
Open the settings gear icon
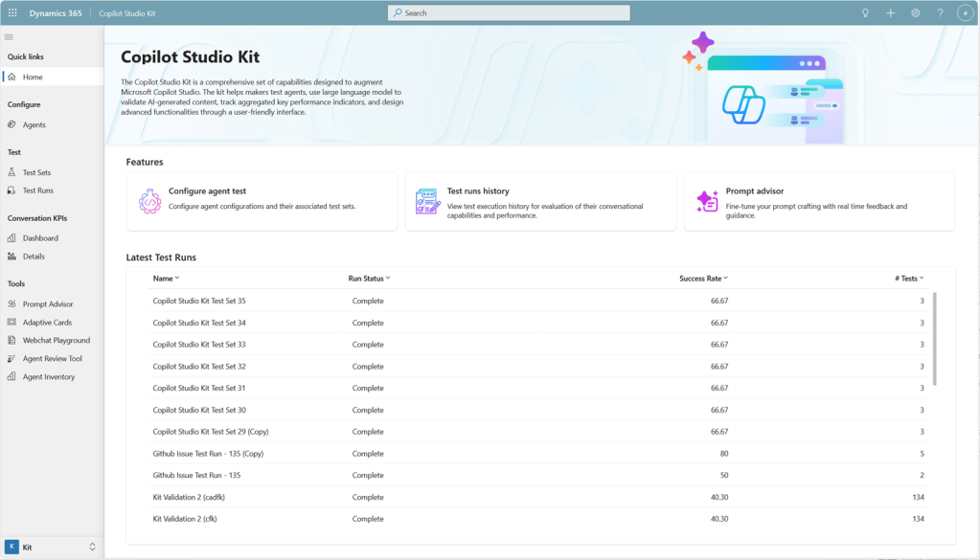[916, 13]
